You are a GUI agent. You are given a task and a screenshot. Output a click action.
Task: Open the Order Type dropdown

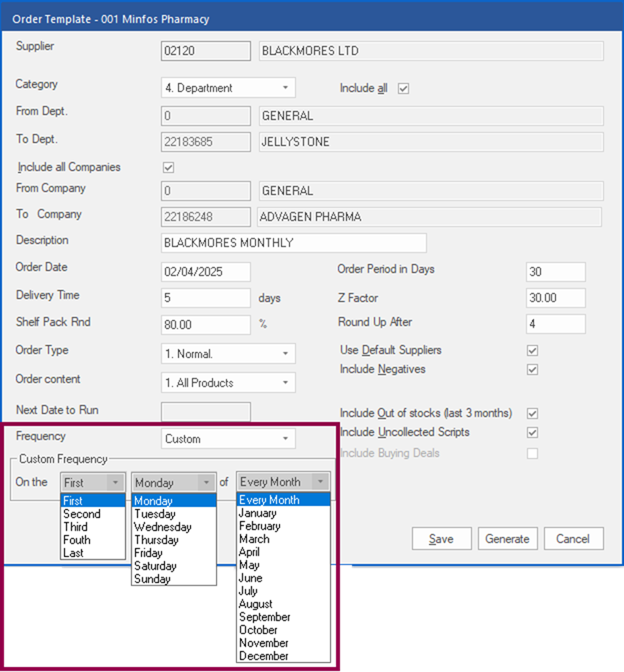(228, 354)
